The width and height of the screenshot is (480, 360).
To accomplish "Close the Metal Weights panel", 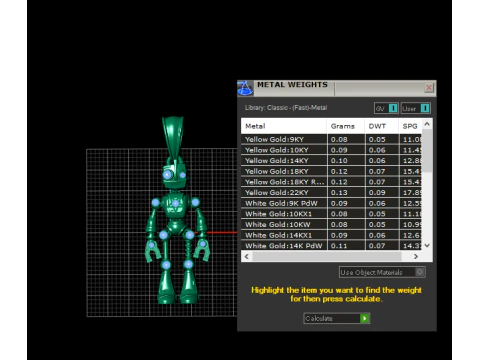I will (x=429, y=88).
